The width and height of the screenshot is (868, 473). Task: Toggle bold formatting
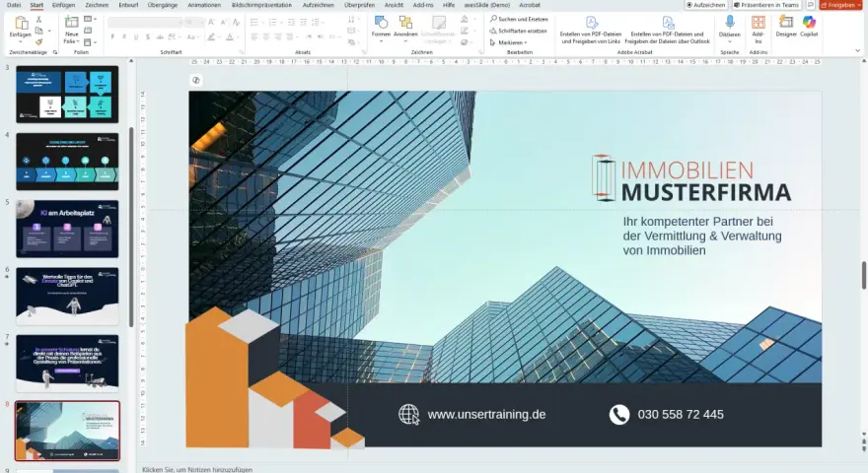[x=112, y=37]
